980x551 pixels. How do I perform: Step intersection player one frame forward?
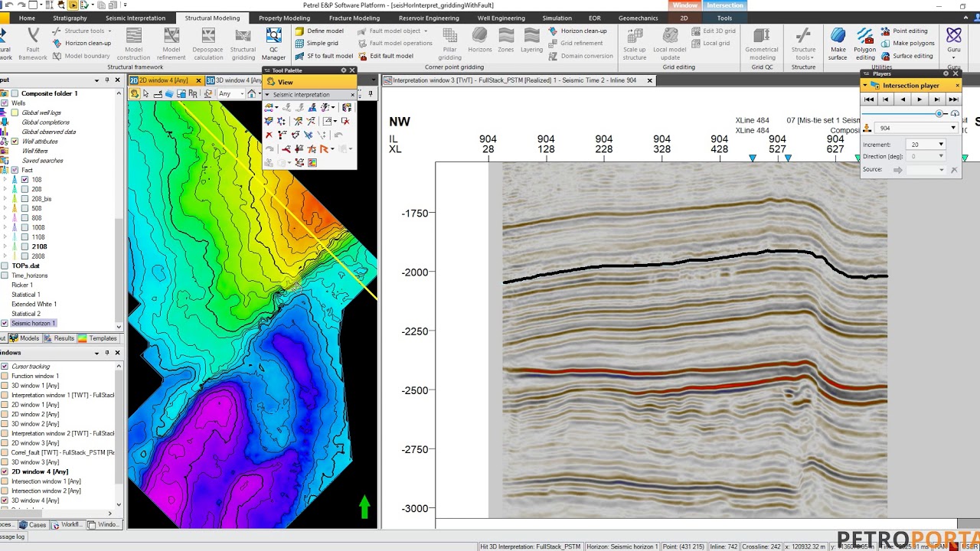pyautogui.click(x=936, y=99)
